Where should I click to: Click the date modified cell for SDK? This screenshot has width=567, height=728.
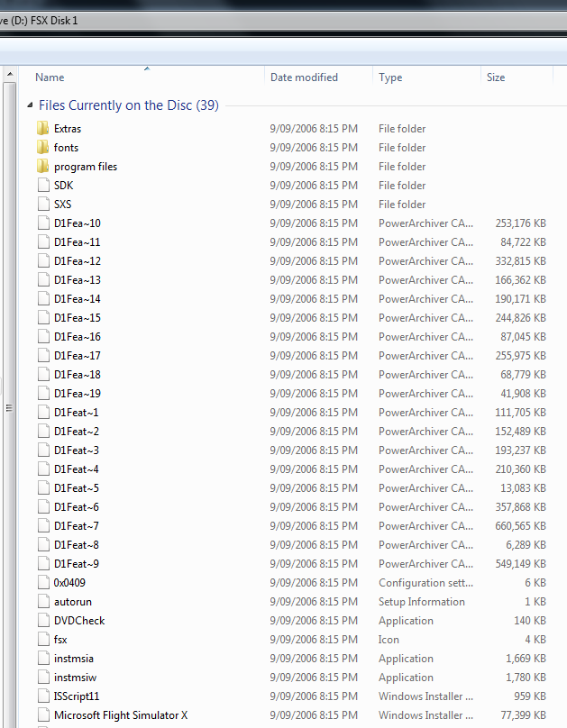pos(314,186)
